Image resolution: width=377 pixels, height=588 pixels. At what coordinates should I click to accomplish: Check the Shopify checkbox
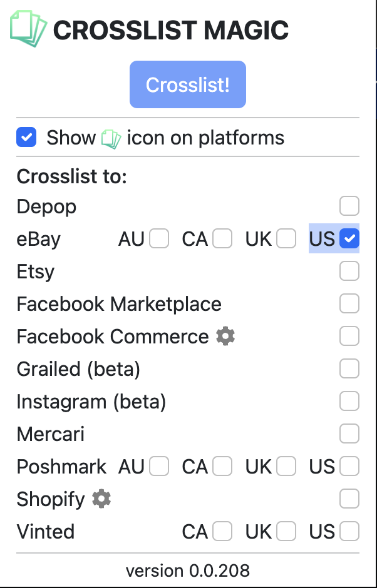coord(349,499)
